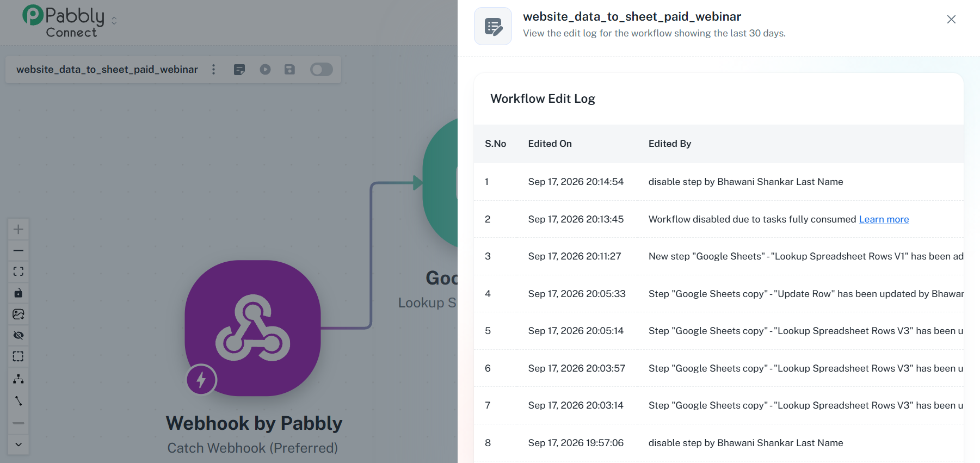This screenshot has height=463, width=980.
Task: Click the Google Sheets node on canvas
Action: click(440, 183)
